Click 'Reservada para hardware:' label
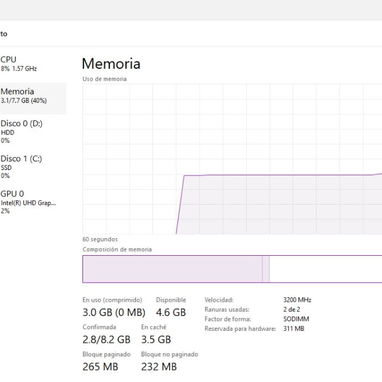382x382 pixels. [x=240, y=329]
